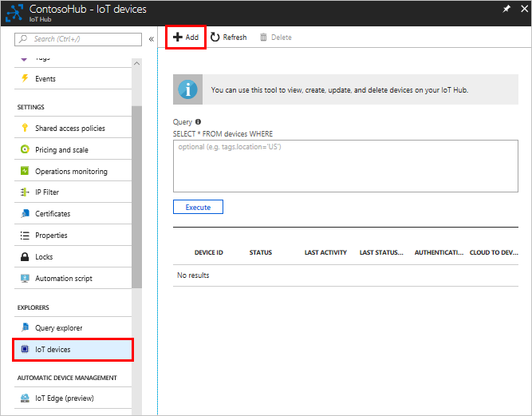Open IP Filter settings
The image size is (532, 416).
73,192
